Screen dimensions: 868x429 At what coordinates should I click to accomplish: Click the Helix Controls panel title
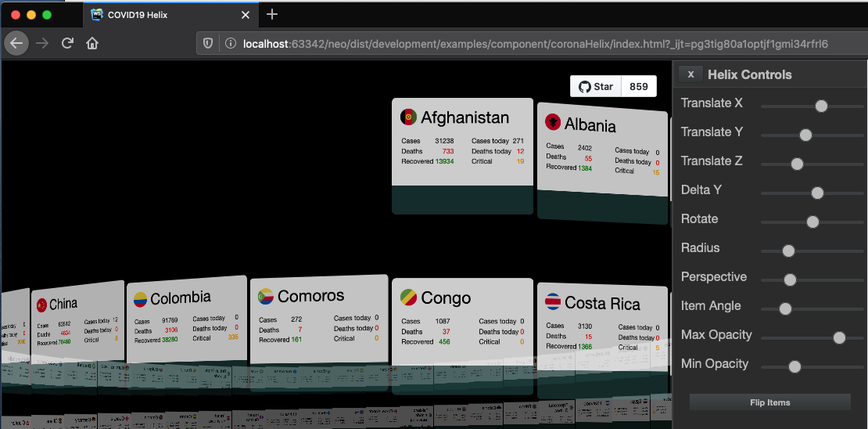[x=750, y=74]
